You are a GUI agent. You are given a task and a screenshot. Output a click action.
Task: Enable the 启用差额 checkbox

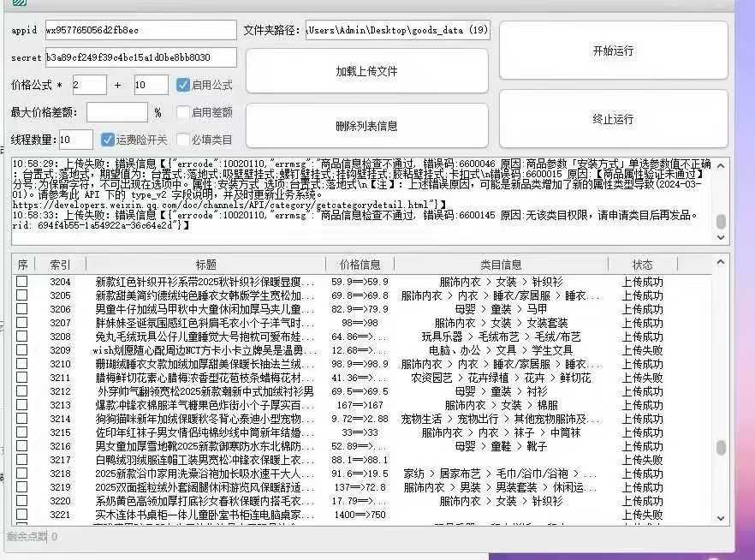(x=183, y=112)
